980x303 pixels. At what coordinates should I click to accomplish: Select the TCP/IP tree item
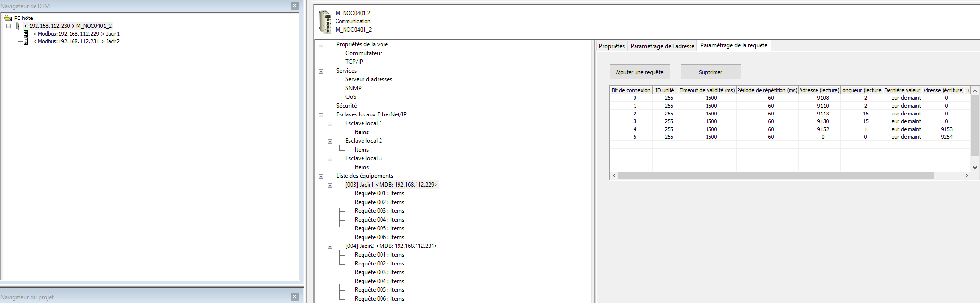click(x=354, y=62)
